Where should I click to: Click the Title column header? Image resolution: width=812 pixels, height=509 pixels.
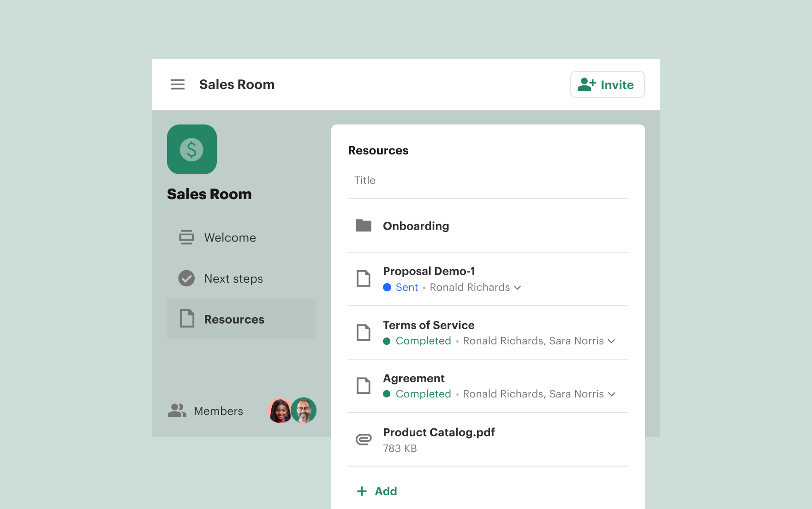point(365,180)
